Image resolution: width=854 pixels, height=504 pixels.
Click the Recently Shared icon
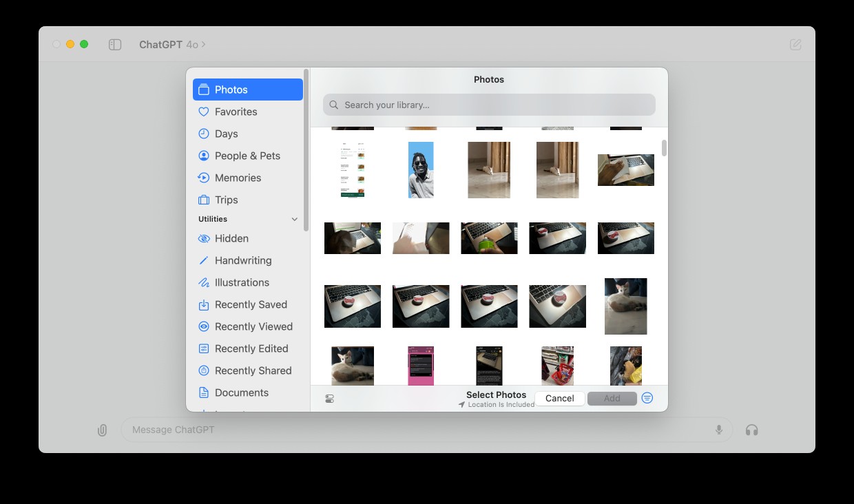(x=204, y=370)
